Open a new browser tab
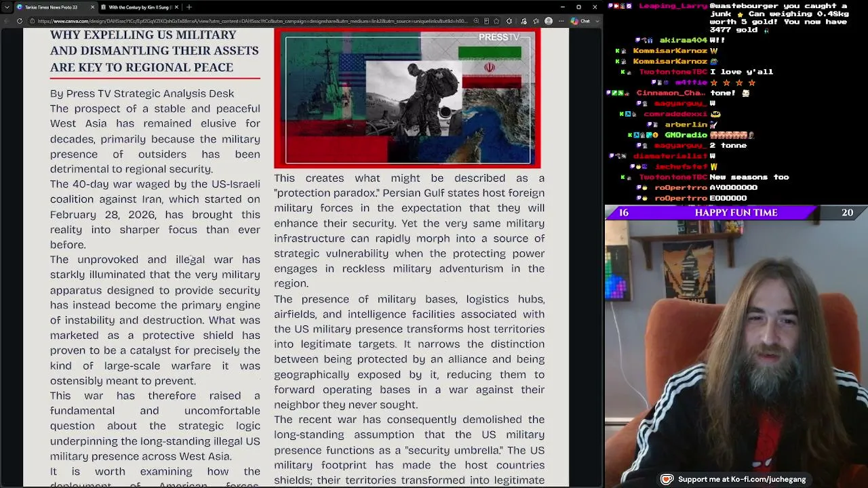868x488 pixels. [x=189, y=7]
